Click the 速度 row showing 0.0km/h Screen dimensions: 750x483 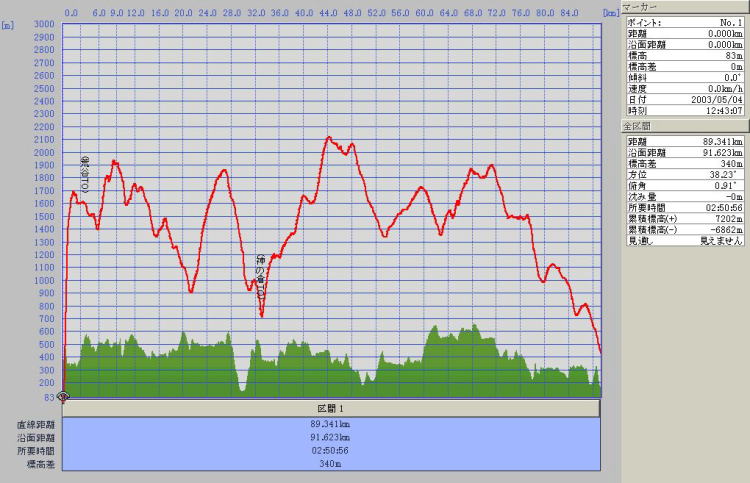pyautogui.click(x=684, y=88)
